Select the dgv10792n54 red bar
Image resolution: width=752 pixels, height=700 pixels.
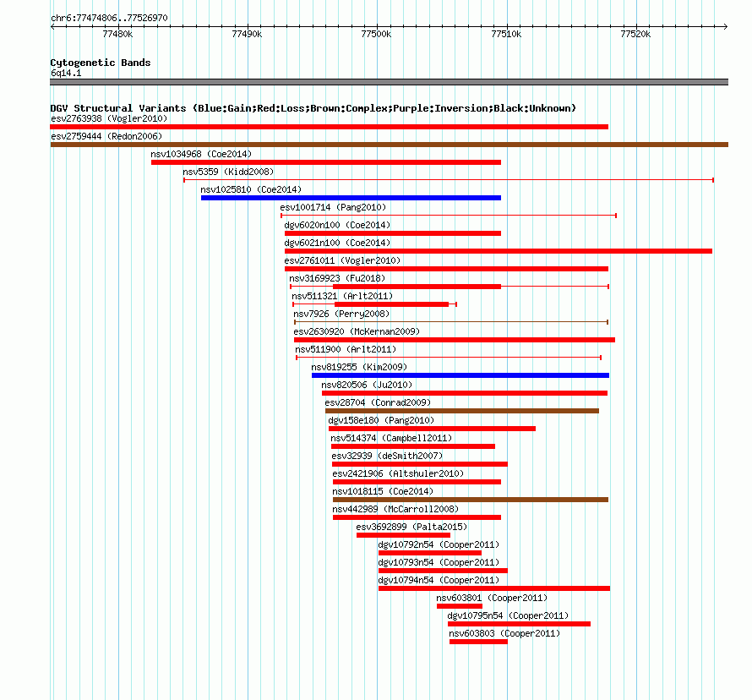click(430, 553)
